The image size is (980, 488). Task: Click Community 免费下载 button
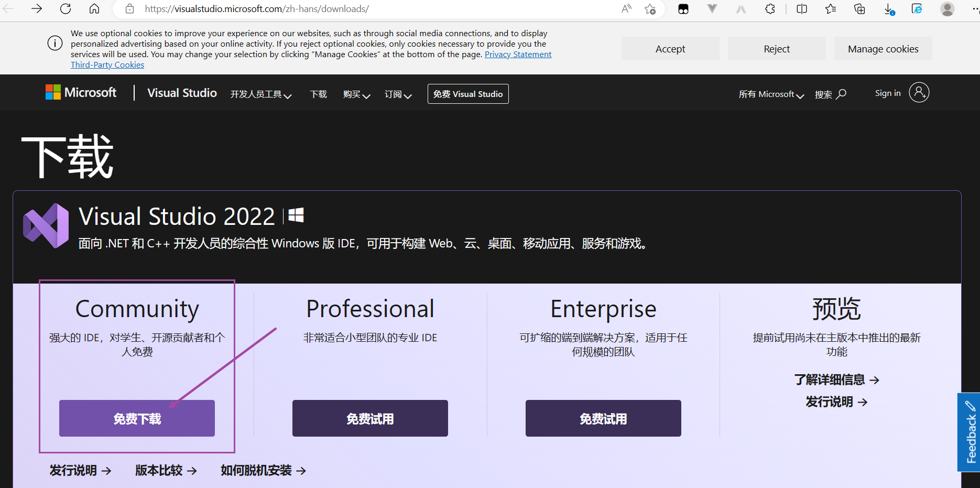pos(137,418)
